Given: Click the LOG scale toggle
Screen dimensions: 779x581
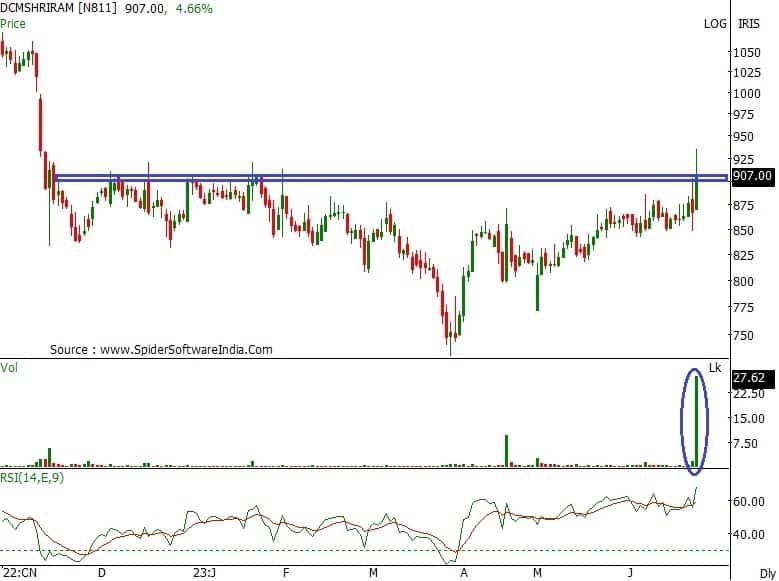Looking at the screenshot, I should 715,23.
